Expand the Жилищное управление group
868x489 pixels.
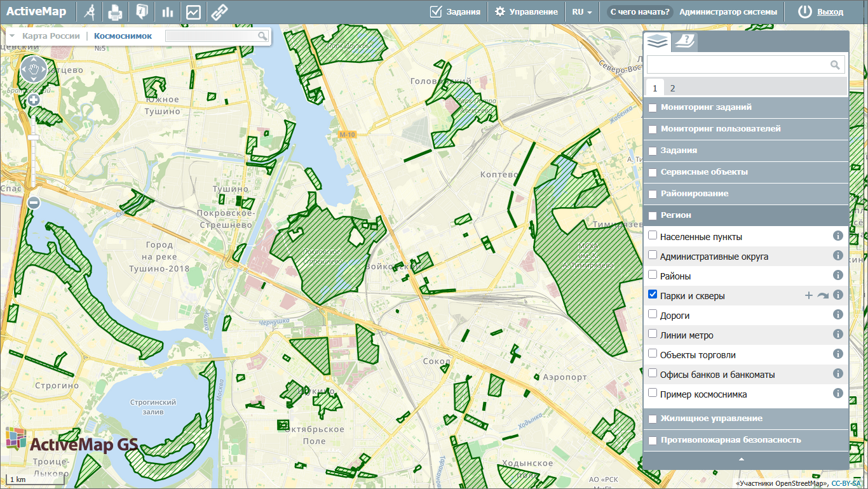tap(711, 419)
